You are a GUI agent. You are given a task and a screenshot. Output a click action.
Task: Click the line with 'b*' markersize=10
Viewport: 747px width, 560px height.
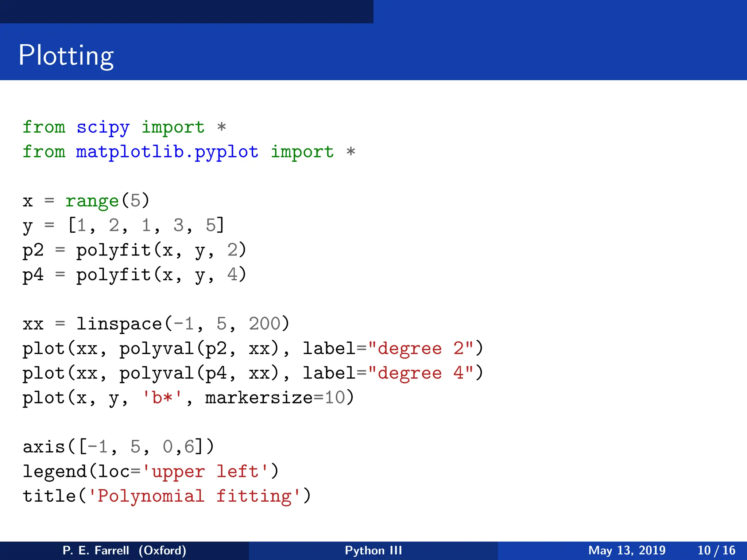(188, 398)
